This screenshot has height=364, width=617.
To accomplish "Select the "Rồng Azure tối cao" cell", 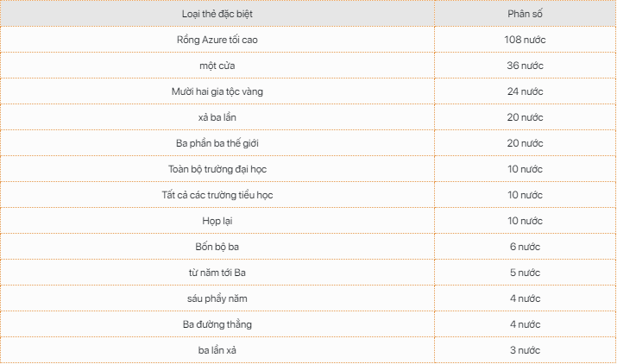I will (x=217, y=40).
